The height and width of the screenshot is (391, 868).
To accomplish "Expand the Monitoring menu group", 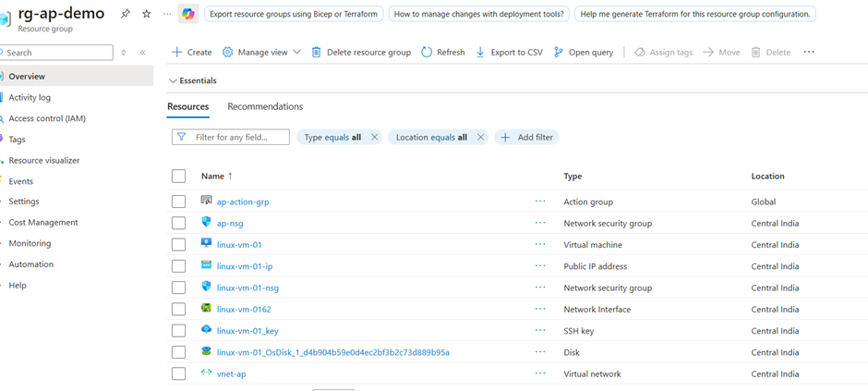I will point(30,243).
